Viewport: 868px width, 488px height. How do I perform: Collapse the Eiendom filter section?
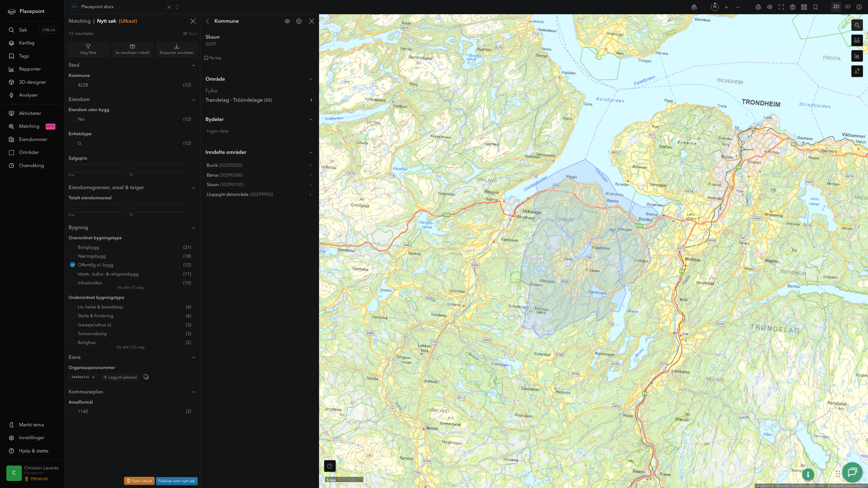tap(194, 100)
